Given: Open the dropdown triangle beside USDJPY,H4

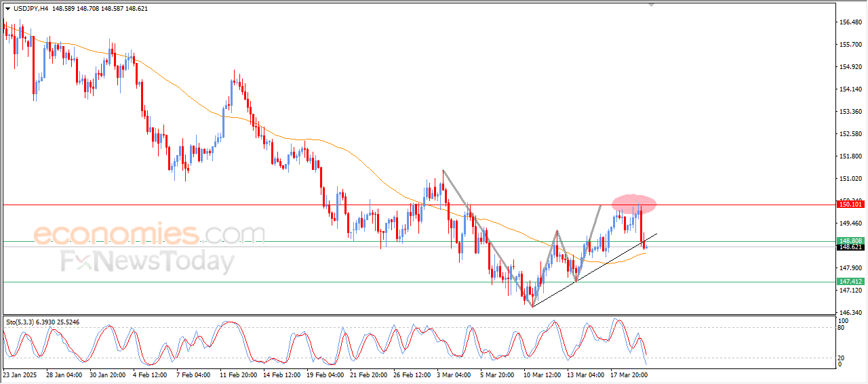Looking at the screenshot, I should [7, 9].
